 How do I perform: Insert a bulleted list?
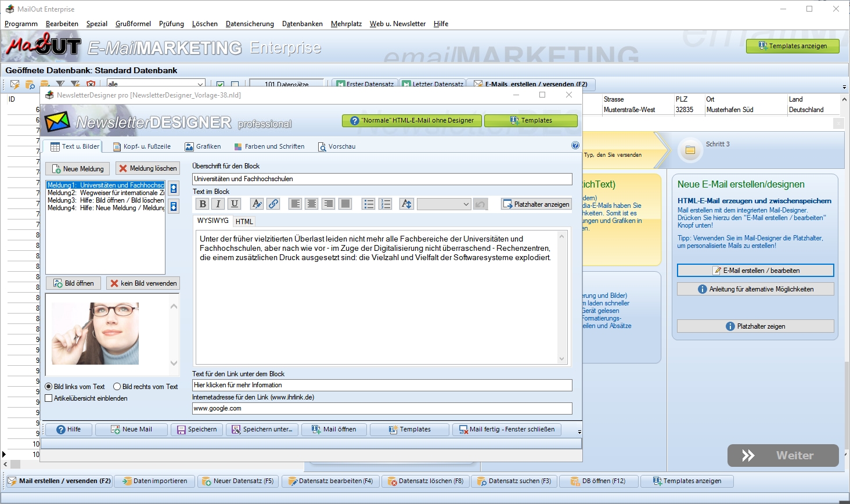(x=369, y=204)
